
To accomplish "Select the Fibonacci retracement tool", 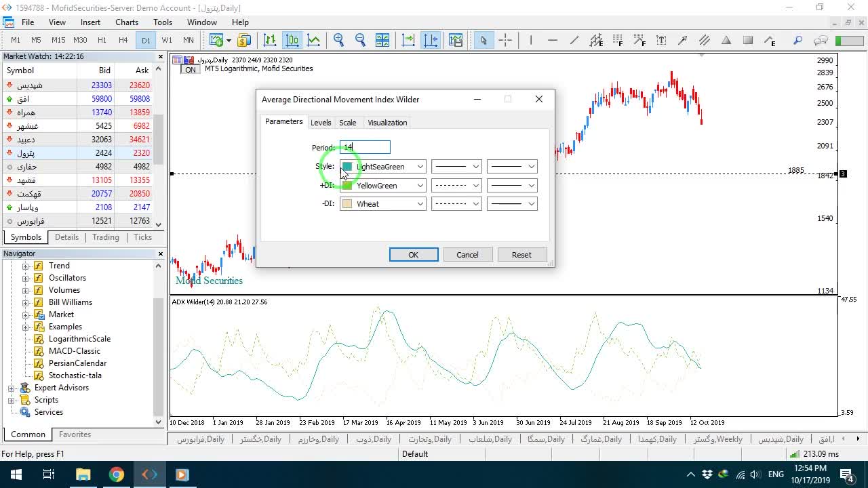I will pos(618,40).
